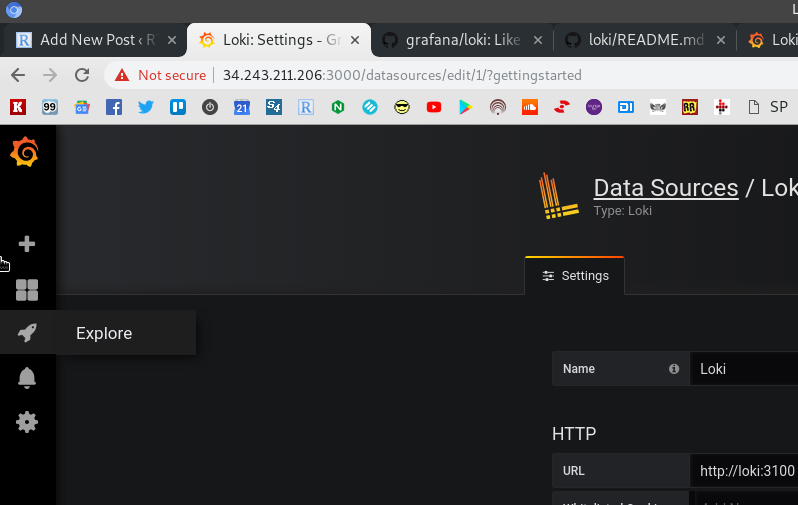Follow the Data Sources breadcrumb link
This screenshot has height=505, width=798.
666,188
